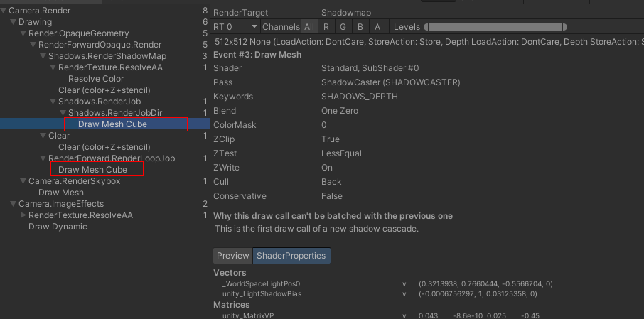Image resolution: width=644 pixels, height=319 pixels.
Task: Expand RenderTexture.ResolveAA under Camera.ImageEffects
Action: [23, 215]
